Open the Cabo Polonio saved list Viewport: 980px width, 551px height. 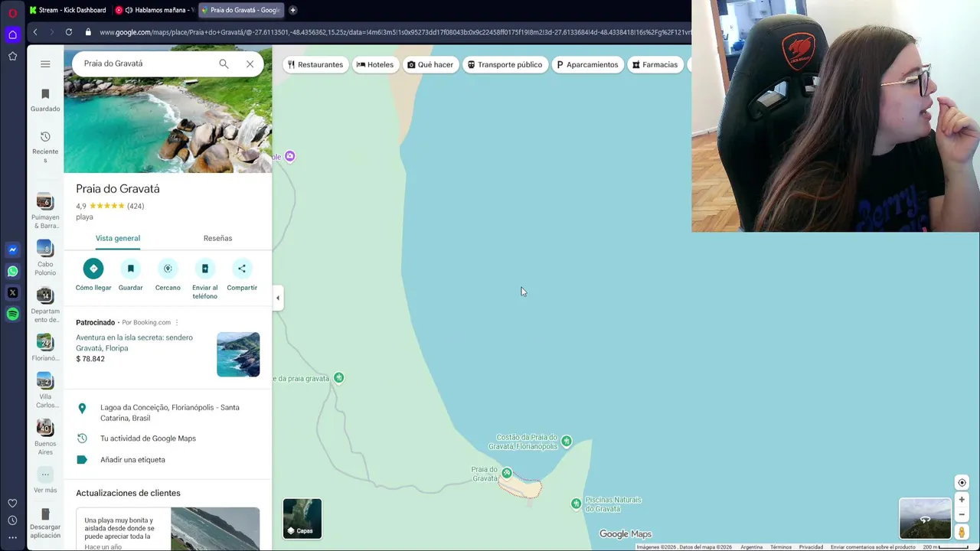(x=45, y=258)
